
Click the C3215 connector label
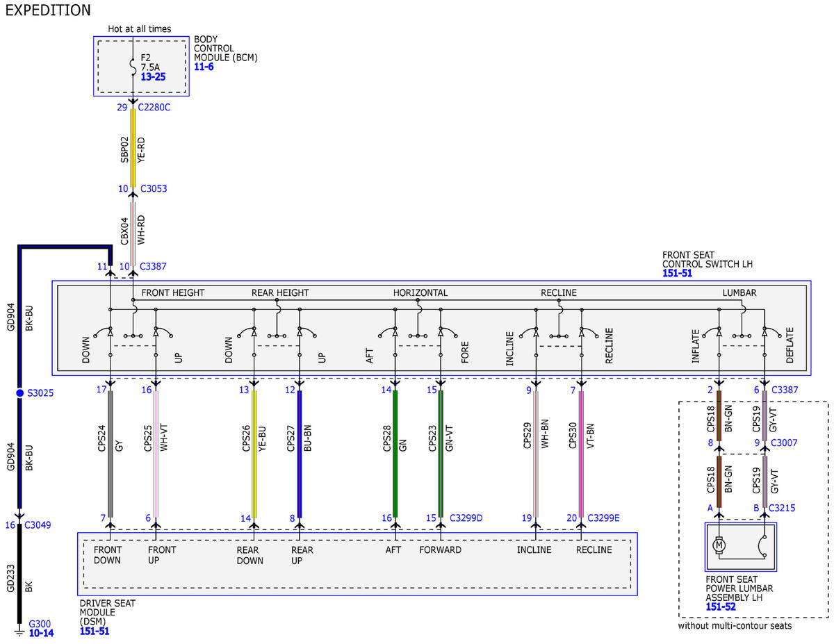pyautogui.click(x=781, y=509)
